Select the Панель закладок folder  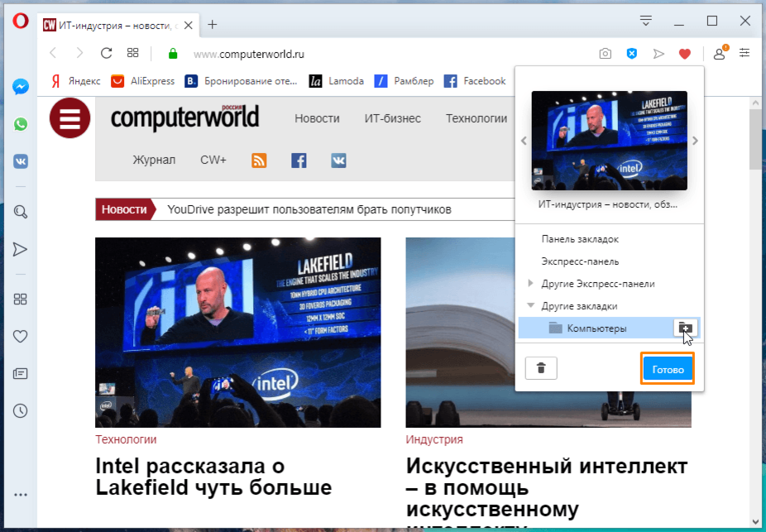coord(580,239)
